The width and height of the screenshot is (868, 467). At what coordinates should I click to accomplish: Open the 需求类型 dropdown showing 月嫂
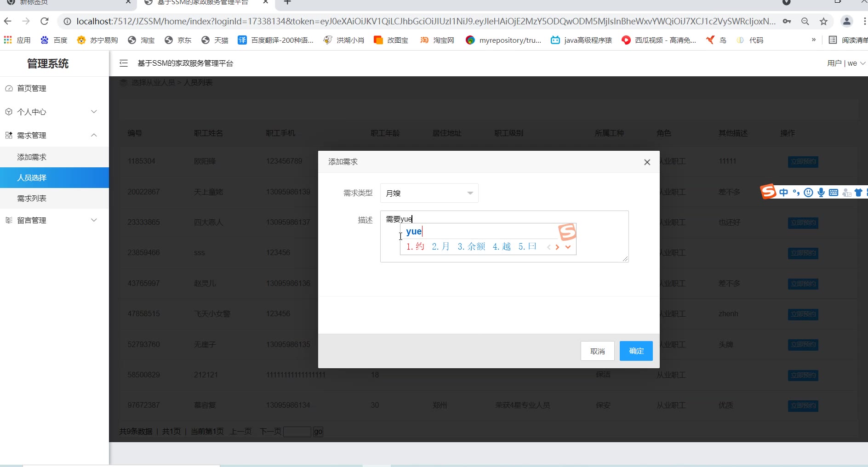[x=429, y=193]
